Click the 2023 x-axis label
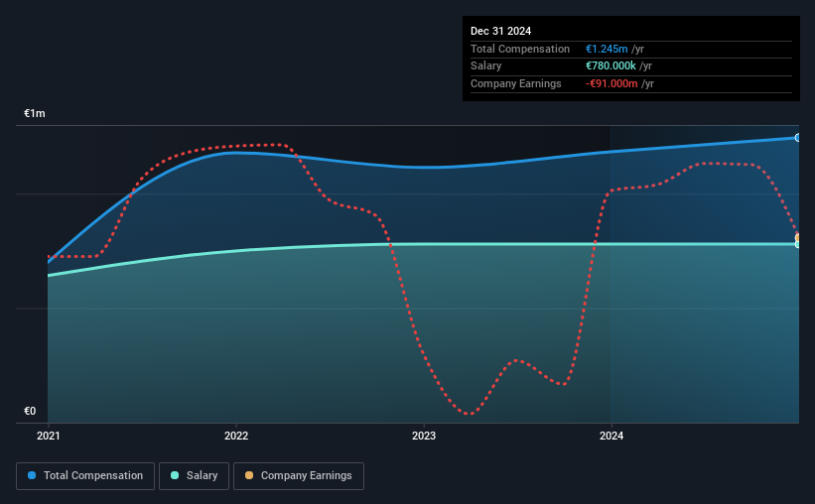Image resolution: width=815 pixels, height=504 pixels. pos(424,436)
